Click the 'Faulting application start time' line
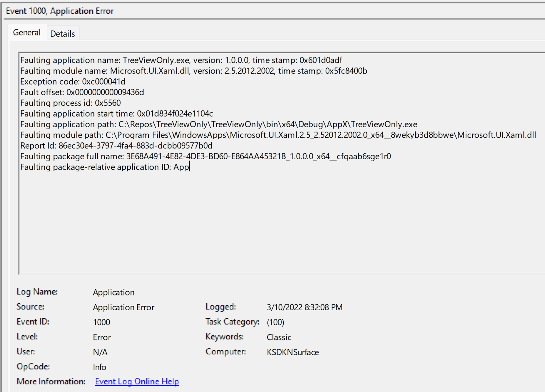 coord(117,114)
